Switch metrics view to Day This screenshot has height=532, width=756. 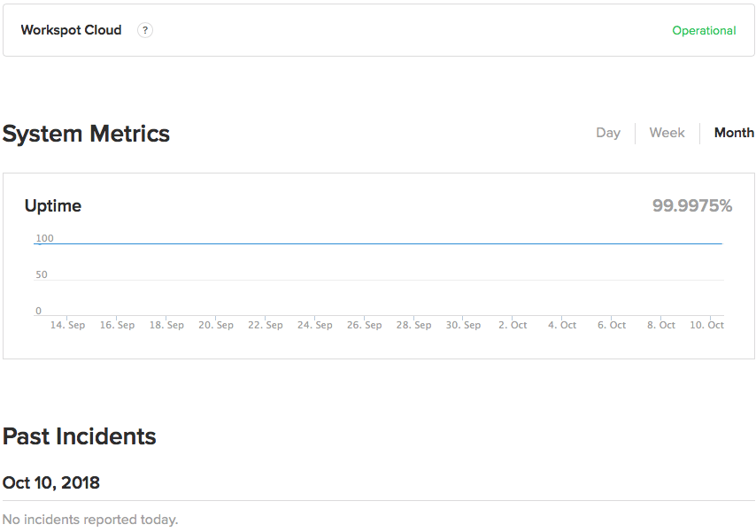coord(608,133)
